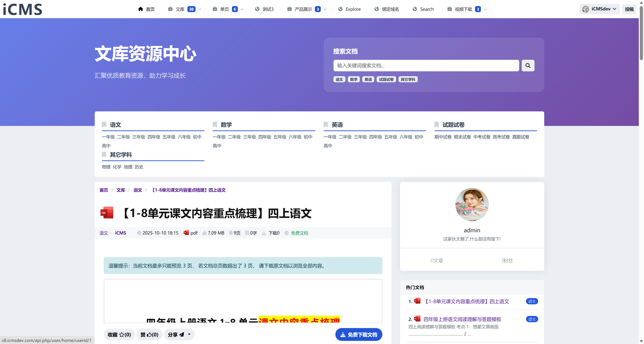This screenshot has width=644, height=344.
Task: Click the iCMS logo
Action: [x=23, y=9]
